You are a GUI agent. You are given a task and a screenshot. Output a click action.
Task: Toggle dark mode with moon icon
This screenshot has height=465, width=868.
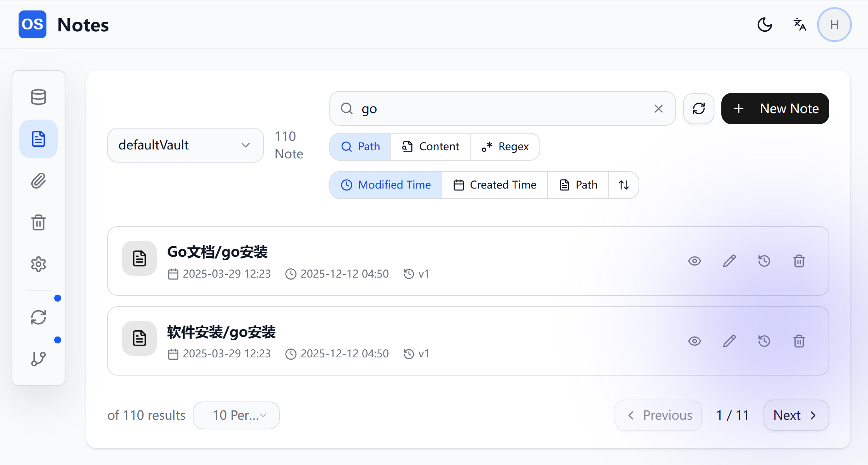click(765, 25)
